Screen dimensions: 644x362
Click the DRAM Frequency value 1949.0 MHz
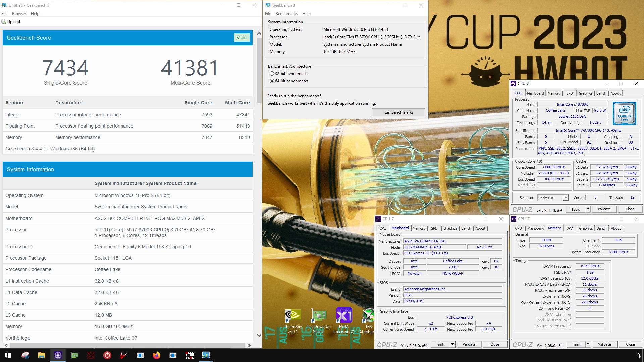(590, 266)
